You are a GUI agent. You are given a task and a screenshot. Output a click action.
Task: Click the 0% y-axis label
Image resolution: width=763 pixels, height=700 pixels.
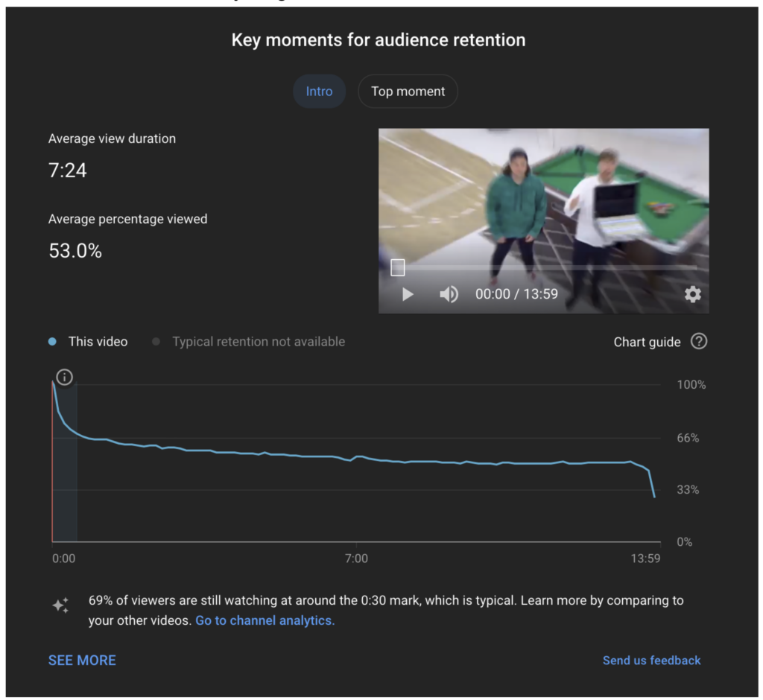click(684, 542)
